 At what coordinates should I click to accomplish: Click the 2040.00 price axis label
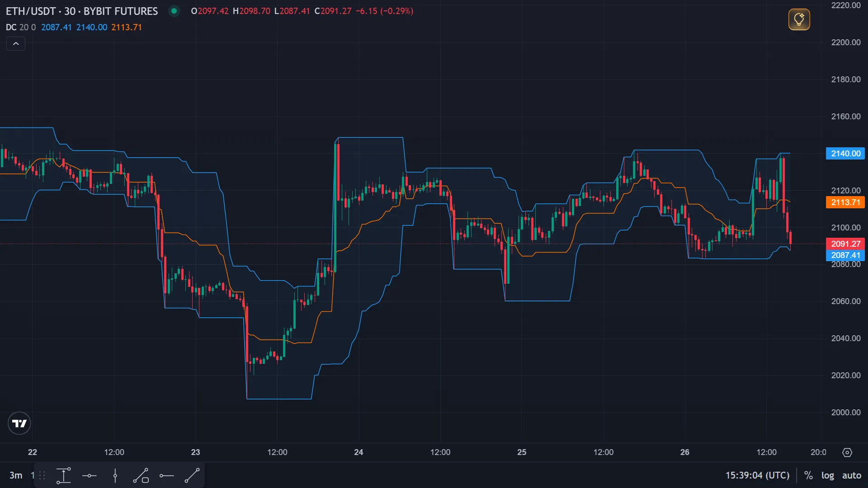[x=845, y=338]
